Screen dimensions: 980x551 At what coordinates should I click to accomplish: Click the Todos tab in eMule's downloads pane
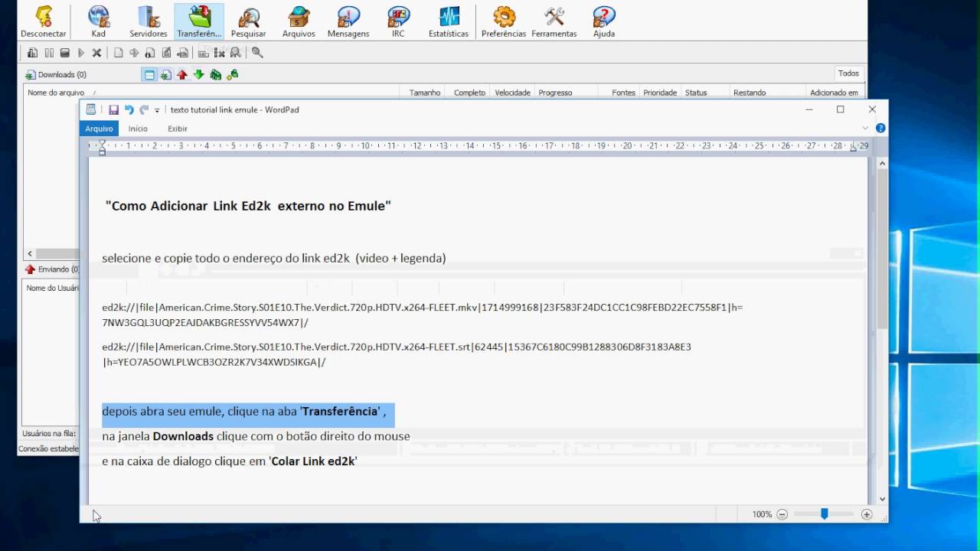(x=848, y=73)
